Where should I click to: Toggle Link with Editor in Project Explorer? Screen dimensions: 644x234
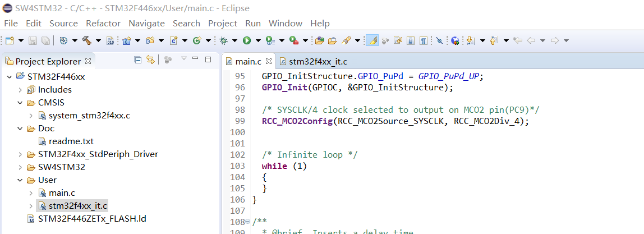pos(150,60)
